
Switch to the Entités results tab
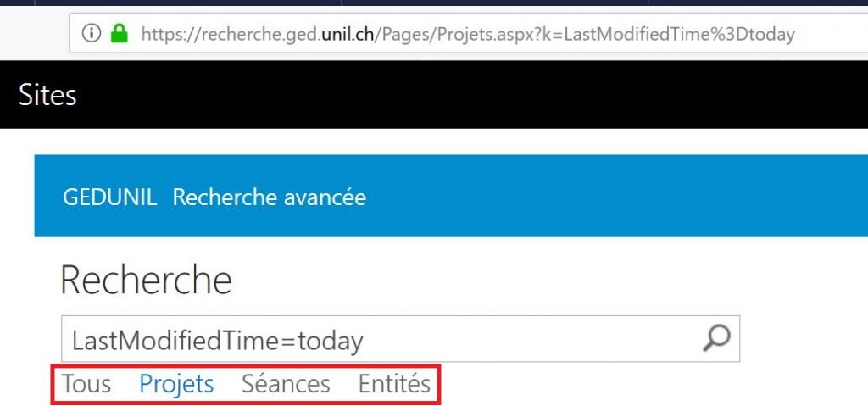(x=394, y=384)
